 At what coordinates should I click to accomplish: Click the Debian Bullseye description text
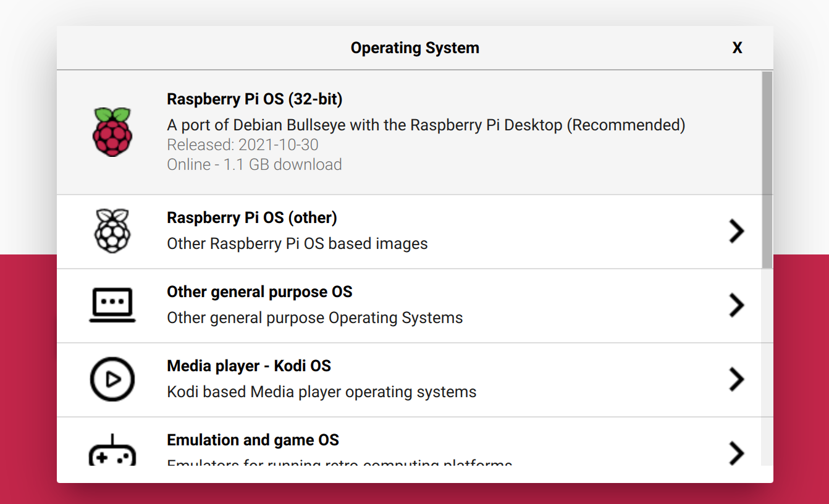[x=426, y=125]
